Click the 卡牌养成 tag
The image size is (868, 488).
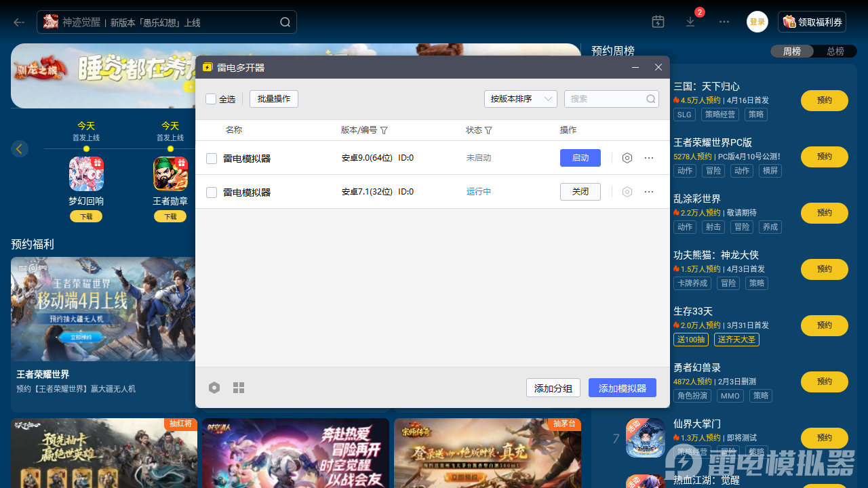coord(693,283)
